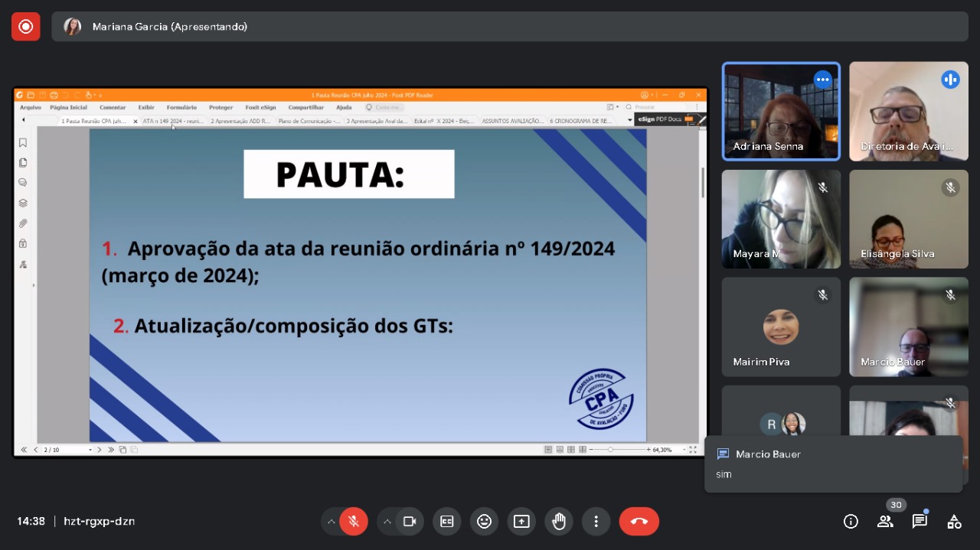The width and height of the screenshot is (980, 550).
Task: Open the activities icon
Action: 954,521
